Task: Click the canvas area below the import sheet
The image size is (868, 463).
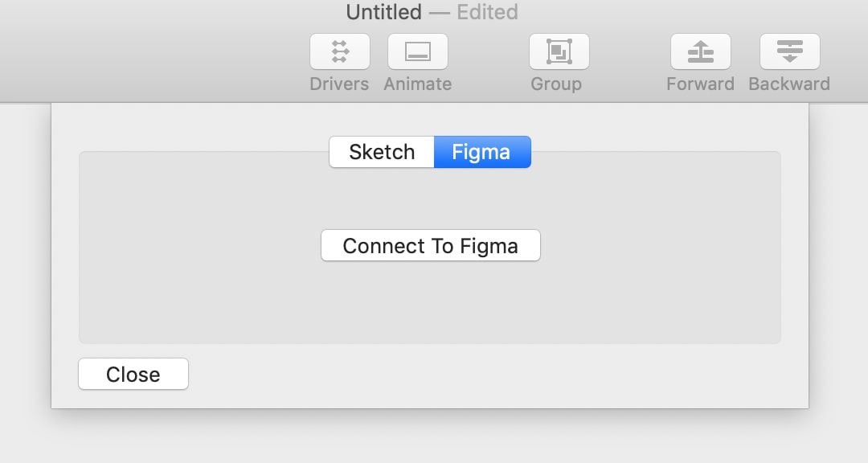Action: point(434,438)
